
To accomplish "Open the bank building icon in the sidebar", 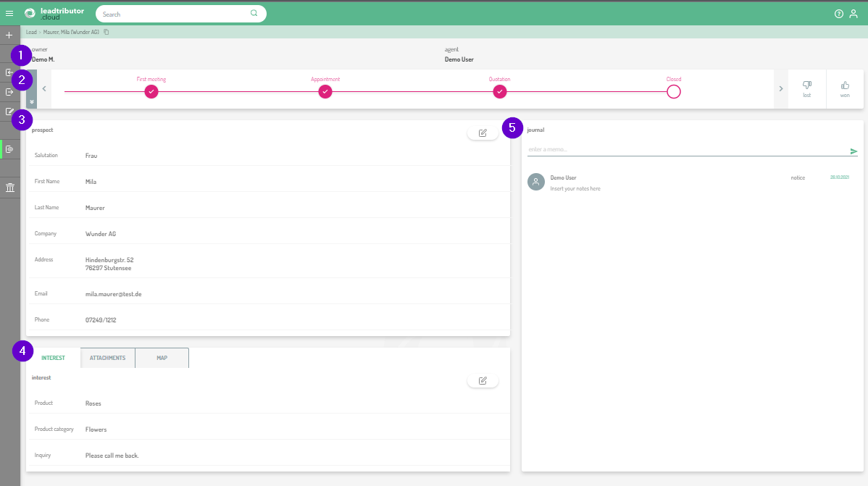I will pyautogui.click(x=9, y=188).
